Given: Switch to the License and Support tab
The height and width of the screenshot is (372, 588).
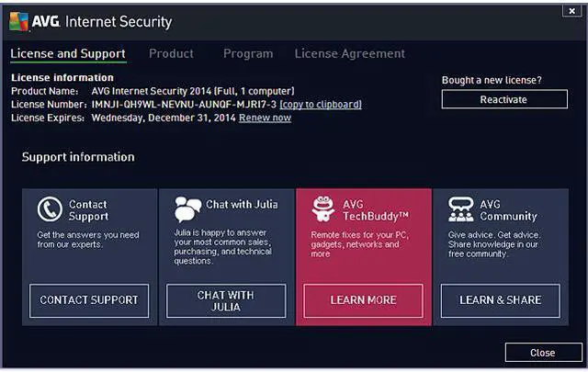Looking at the screenshot, I should [68, 53].
